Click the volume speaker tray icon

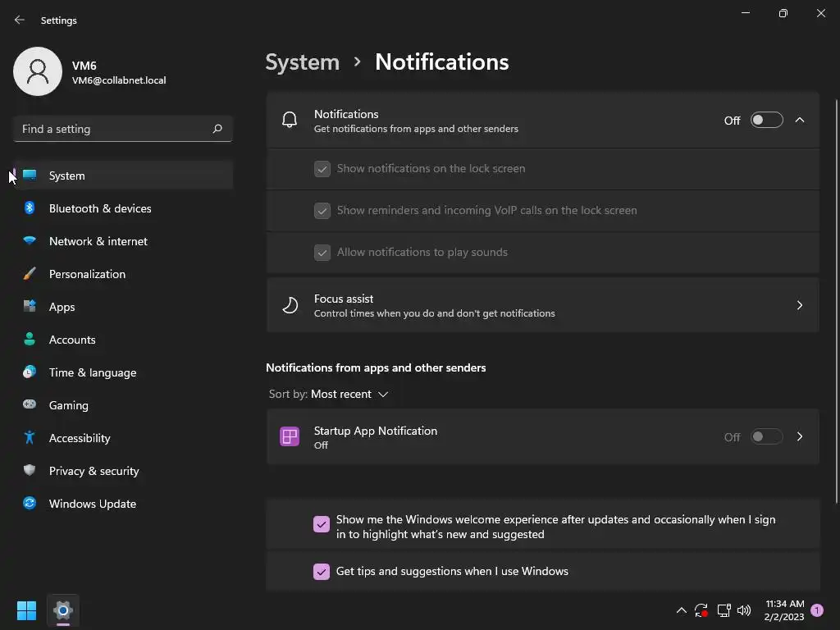744,610
